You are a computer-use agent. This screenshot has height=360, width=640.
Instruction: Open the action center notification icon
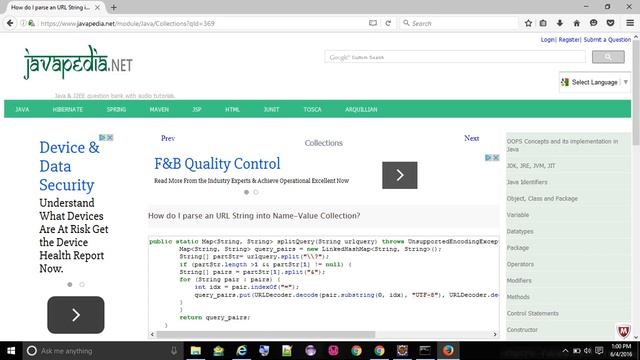tap(599, 351)
